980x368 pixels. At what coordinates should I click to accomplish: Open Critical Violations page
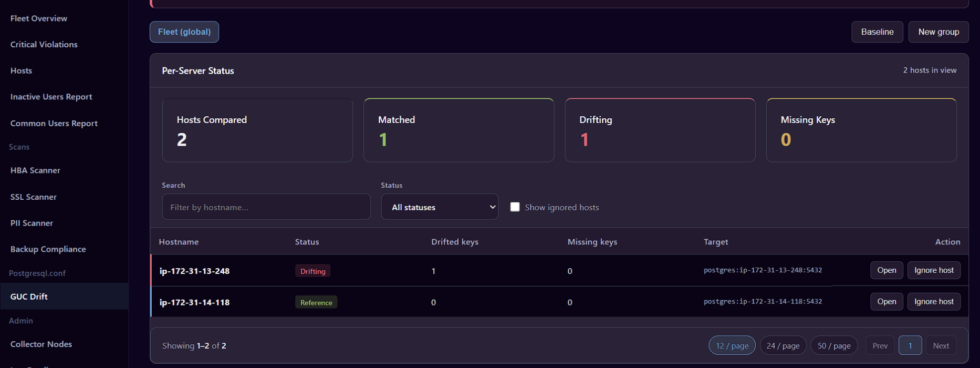click(44, 45)
